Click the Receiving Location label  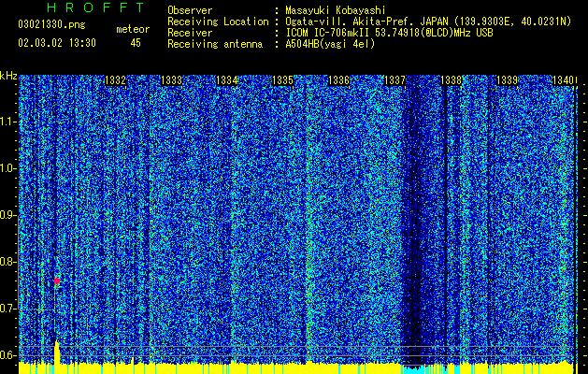[218, 22]
